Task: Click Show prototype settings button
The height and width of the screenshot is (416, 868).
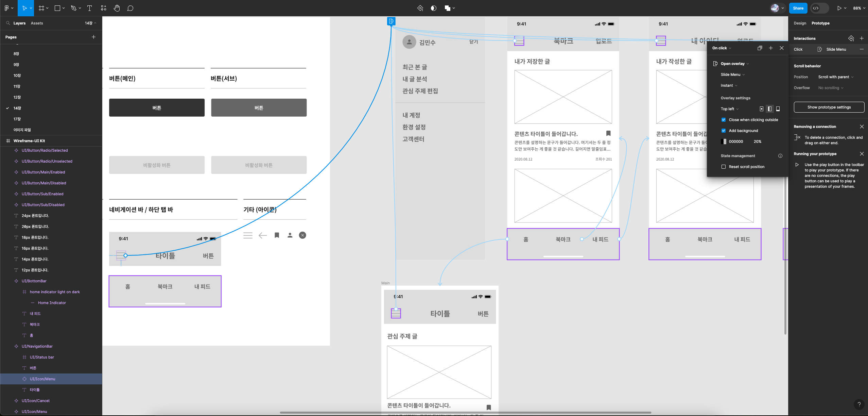Action: pyautogui.click(x=829, y=107)
